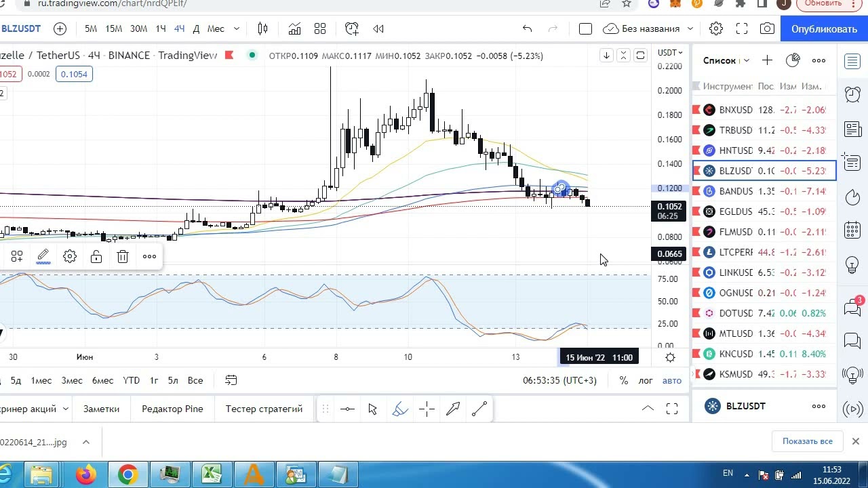Viewport: 868px width, 488px height.
Task: Toggle the lock on the selected drawing
Action: point(96,256)
